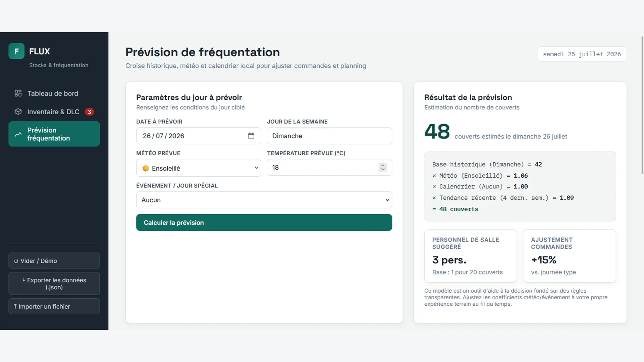The width and height of the screenshot is (644, 362).
Task: Click the '+15%' ajustement commandes value
Action: point(544,260)
